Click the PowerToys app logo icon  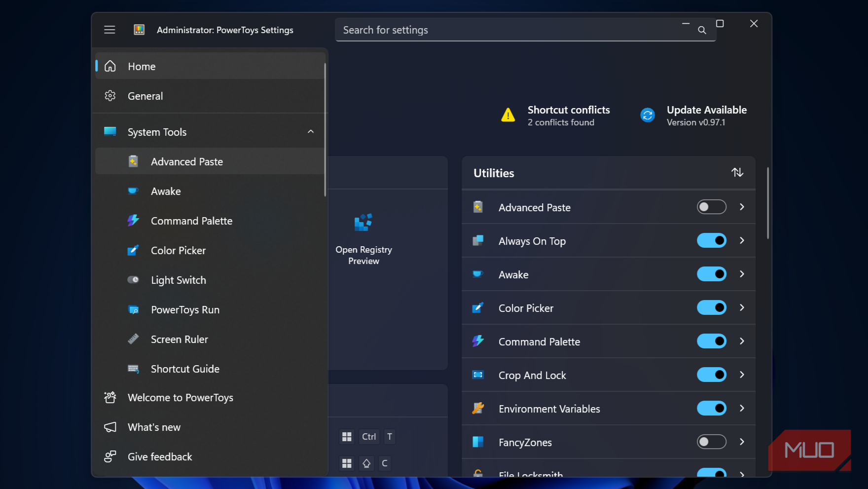(139, 30)
